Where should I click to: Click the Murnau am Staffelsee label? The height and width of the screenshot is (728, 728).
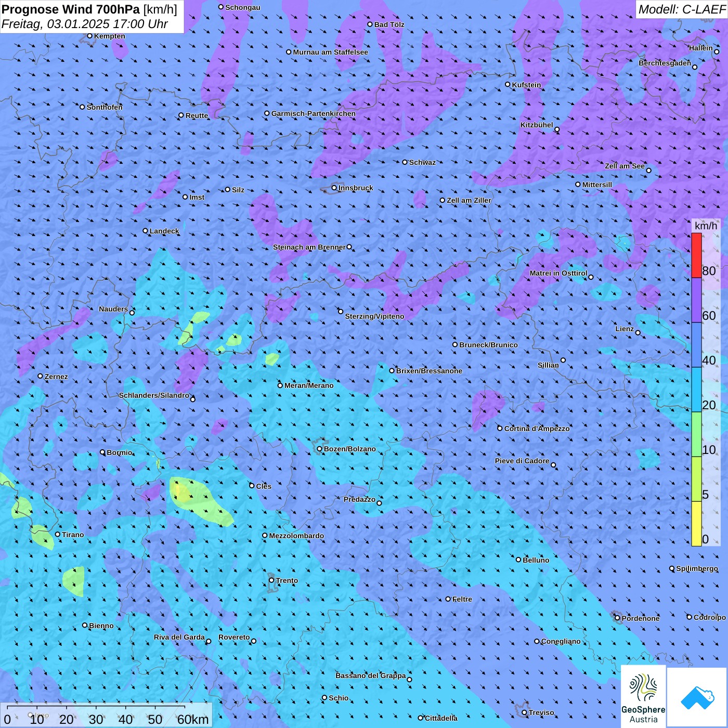coord(331,52)
